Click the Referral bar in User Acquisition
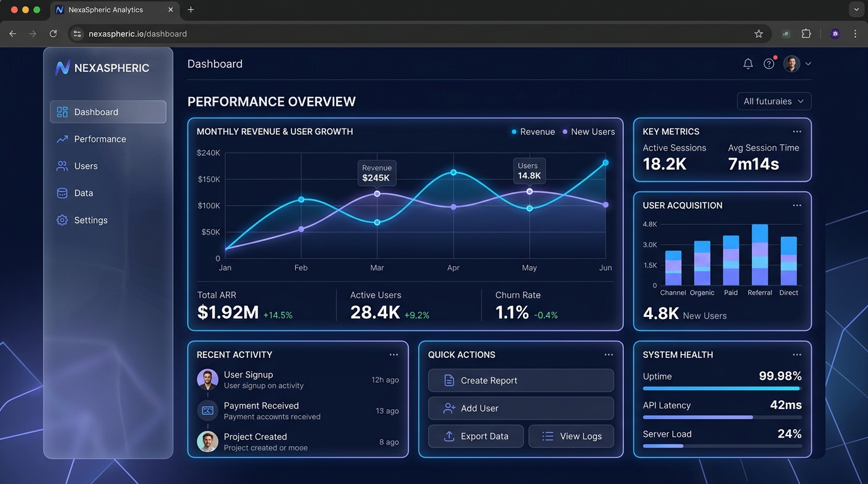 coord(759,255)
